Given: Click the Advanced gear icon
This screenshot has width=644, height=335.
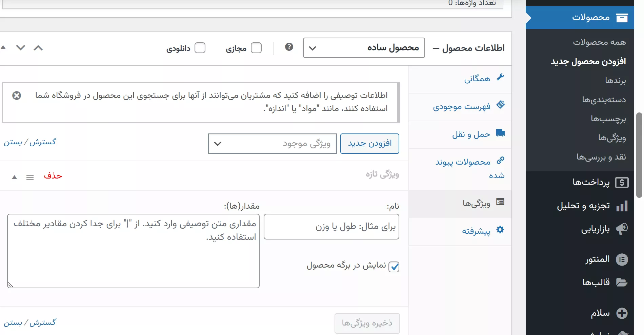Looking at the screenshot, I should tap(500, 230).
